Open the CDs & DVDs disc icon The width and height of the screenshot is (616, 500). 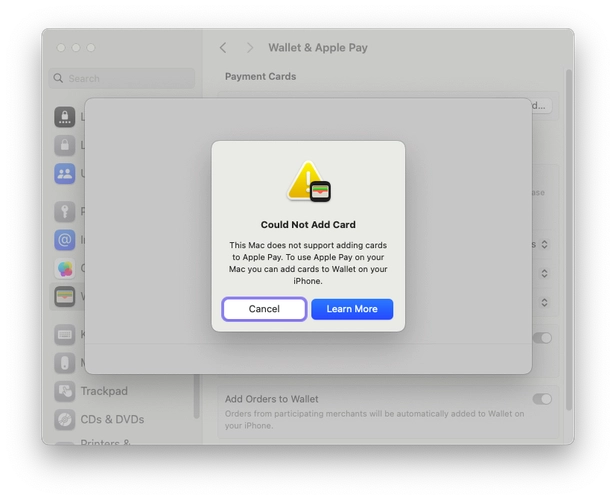(65, 419)
